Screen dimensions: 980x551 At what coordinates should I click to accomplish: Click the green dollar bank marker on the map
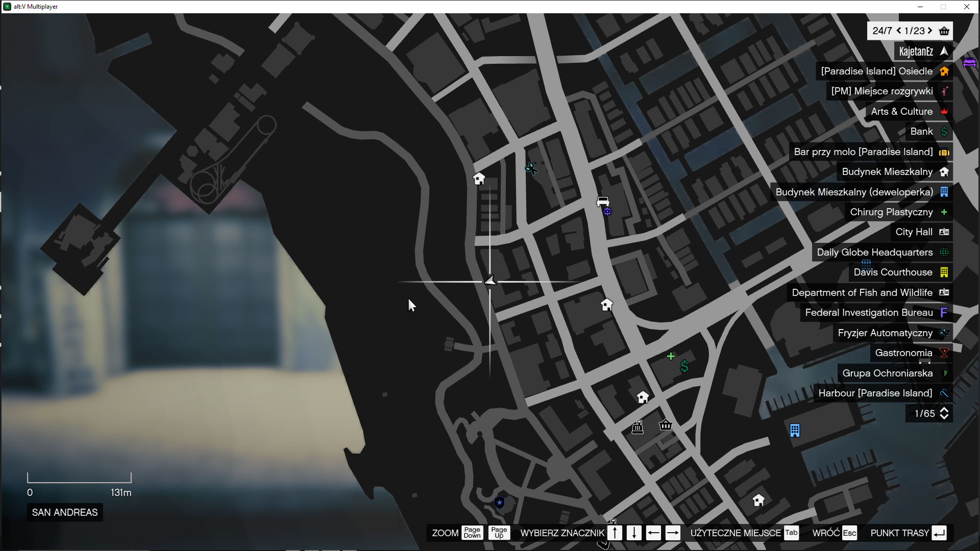[684, 366]
